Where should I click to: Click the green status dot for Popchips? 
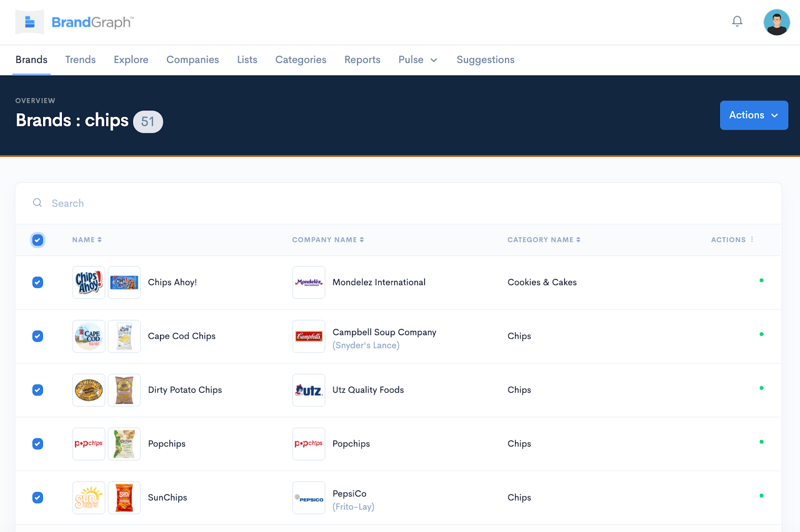(761, 442)
